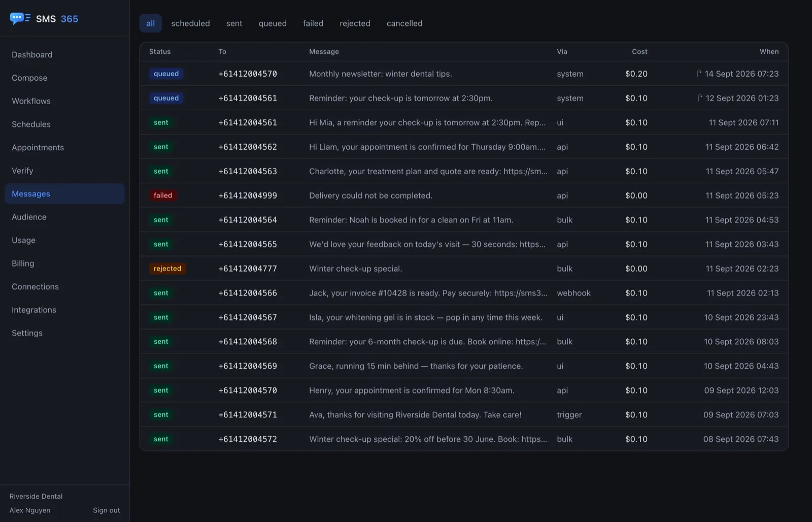
Task: Click the failed status badge
Action: pos(163,195)
